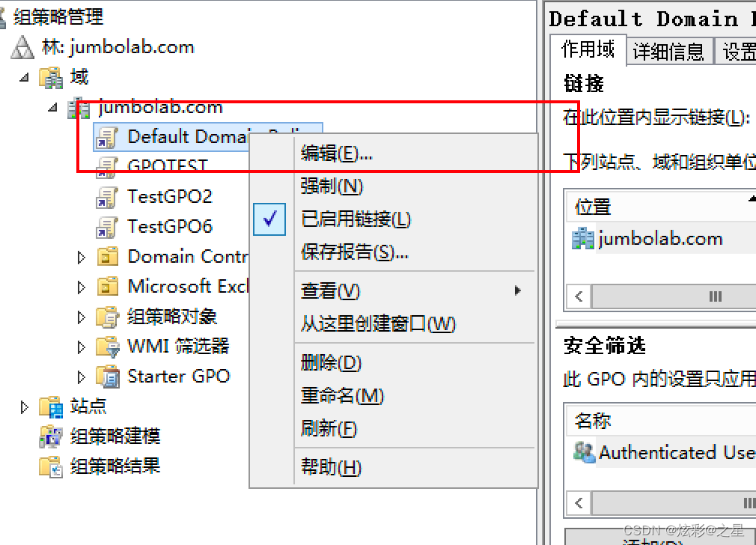
Task: Select the 组策略管理 root node
Action: [58, 17]
